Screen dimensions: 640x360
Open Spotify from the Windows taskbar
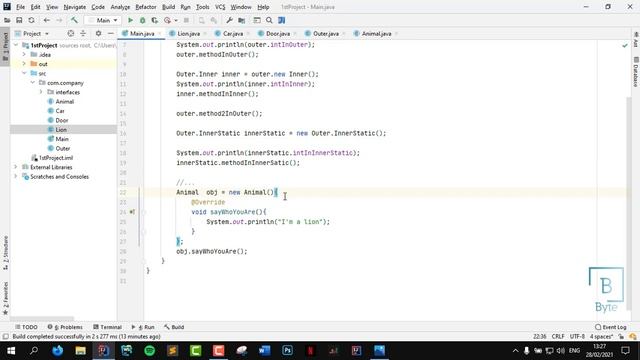click(x=149, y=351)
